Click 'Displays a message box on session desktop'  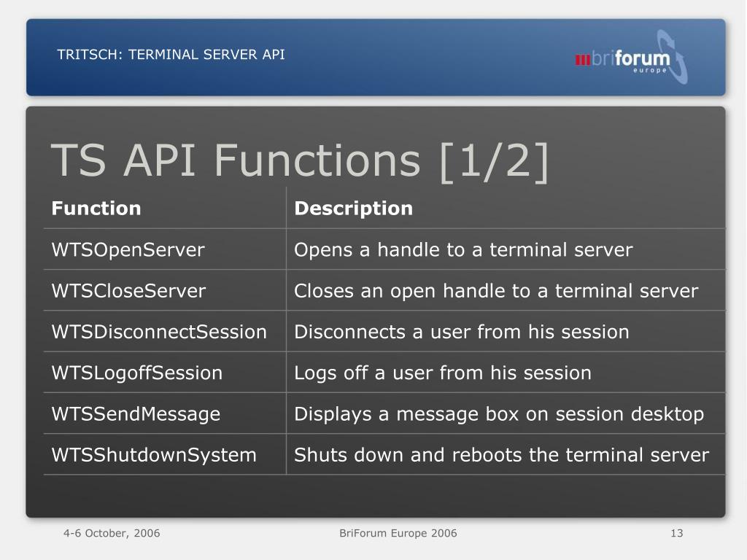point(499,414)
